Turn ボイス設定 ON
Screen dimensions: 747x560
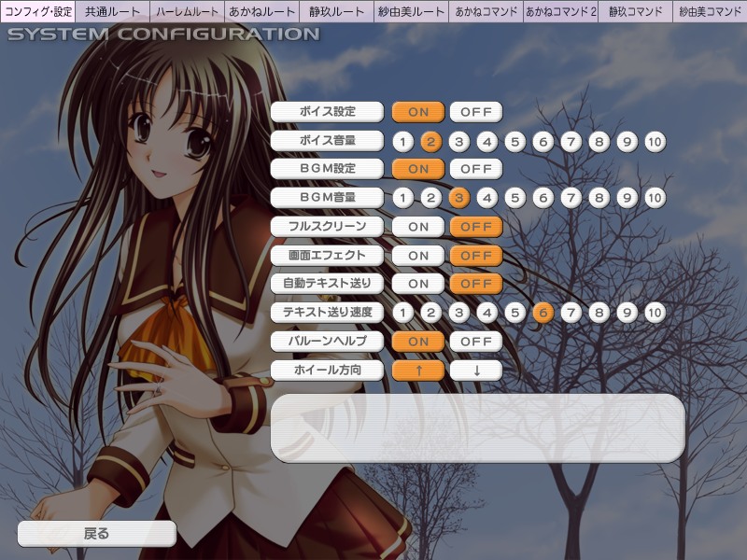point(418,112)
